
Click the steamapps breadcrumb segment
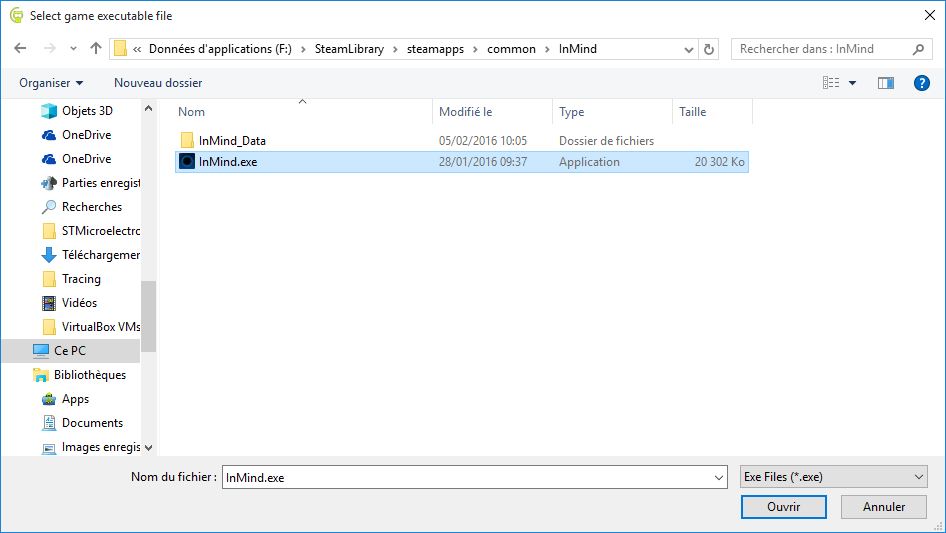click(x=435, y=49)
